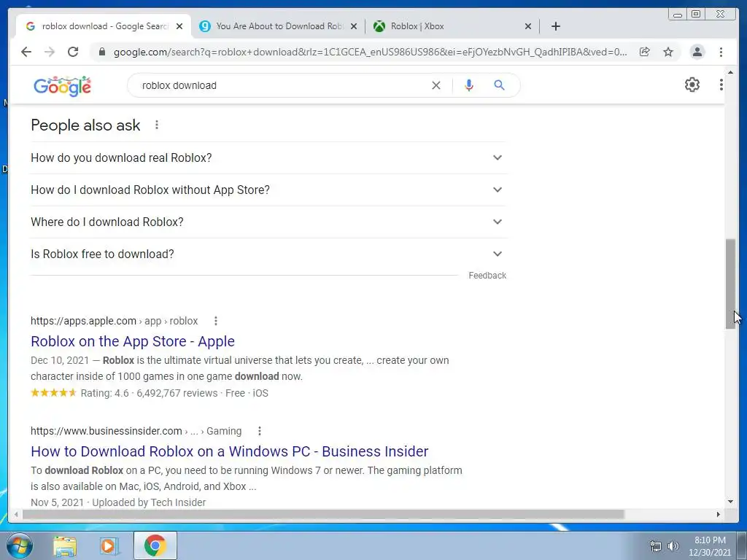
Task: Open the Roblox on the App Store - Apple result
Action: pyautogui.click(x=133, y=341)
